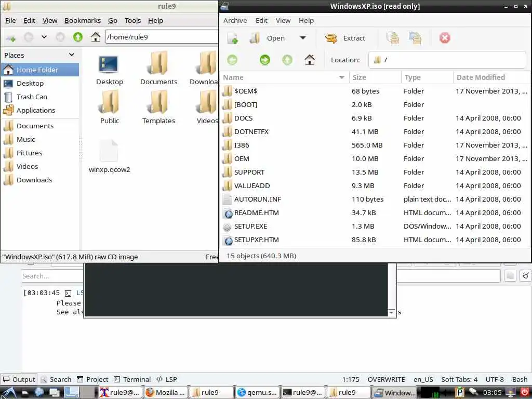Click the Add Files icon in archive toolbar
Screen dimensions: 532x399
tap(393, 38)
